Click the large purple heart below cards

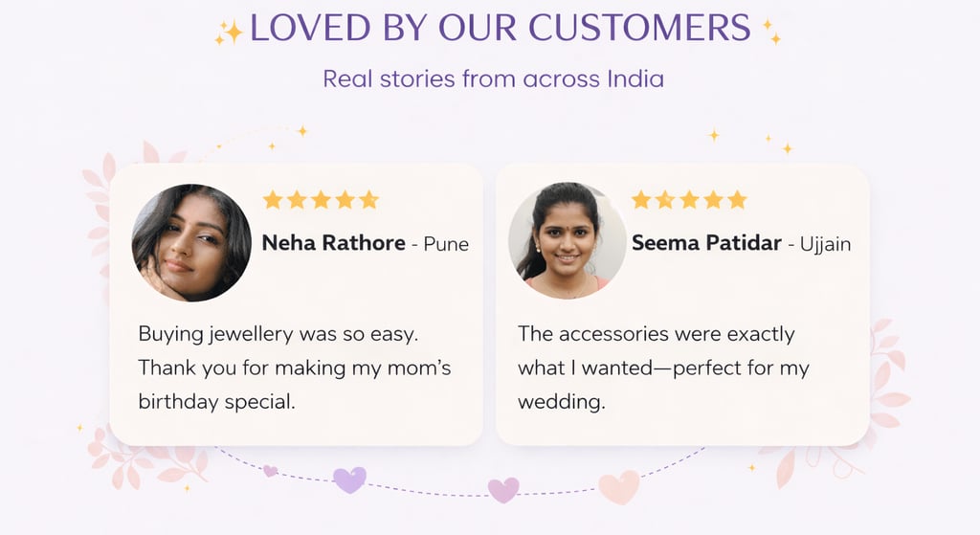click(349, 479)
